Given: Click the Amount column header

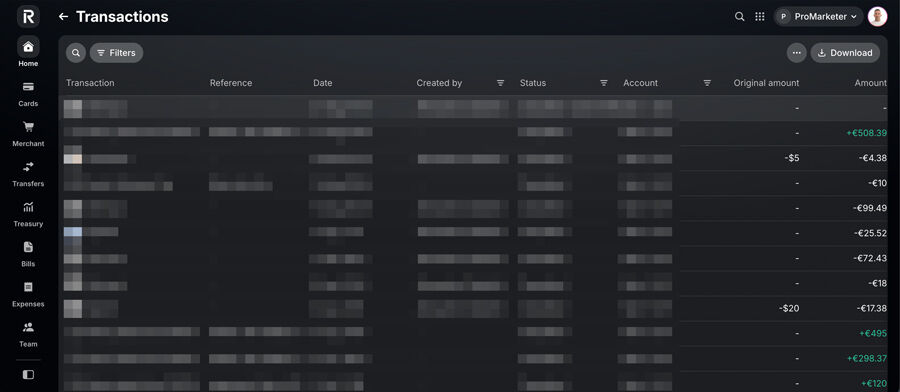Looking at the screenshot, I should coord(871,83).
